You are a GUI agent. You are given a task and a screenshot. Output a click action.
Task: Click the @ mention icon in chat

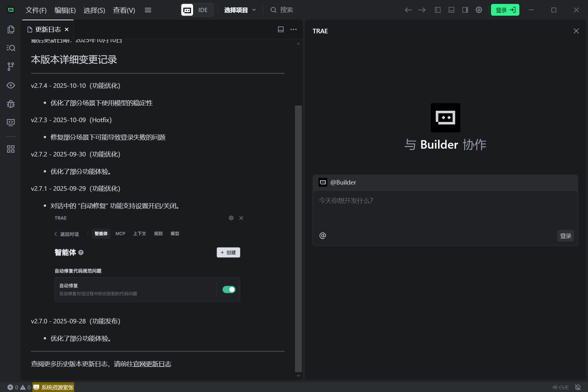pos(323,236)
